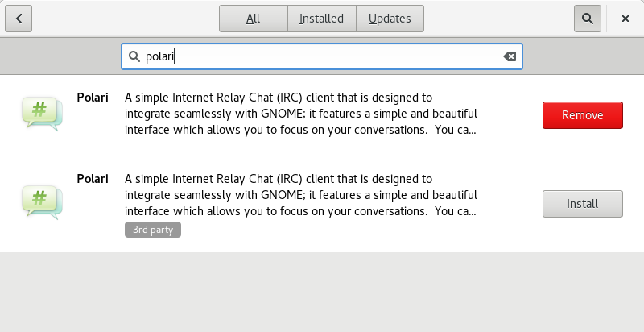Focus the search field containing 'polari'
Screen dimensions: 644x332
(322, 56)
